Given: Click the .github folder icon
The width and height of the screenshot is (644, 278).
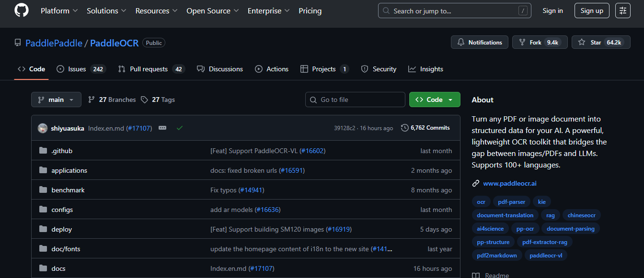Looking at the screenshot, I should pyautogui.click(x=43, y=151).
